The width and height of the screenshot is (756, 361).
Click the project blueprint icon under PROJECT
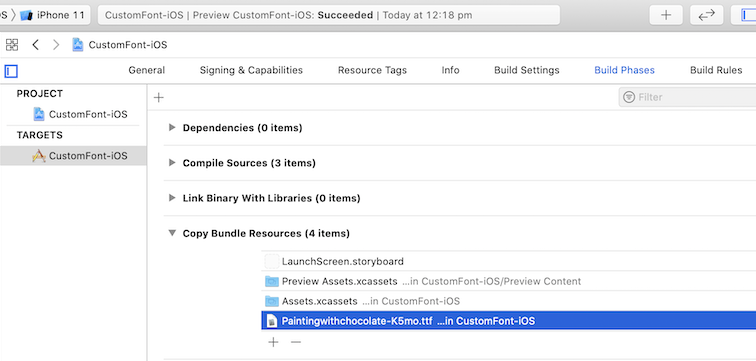pyautogui.click(x=39, y=114)
